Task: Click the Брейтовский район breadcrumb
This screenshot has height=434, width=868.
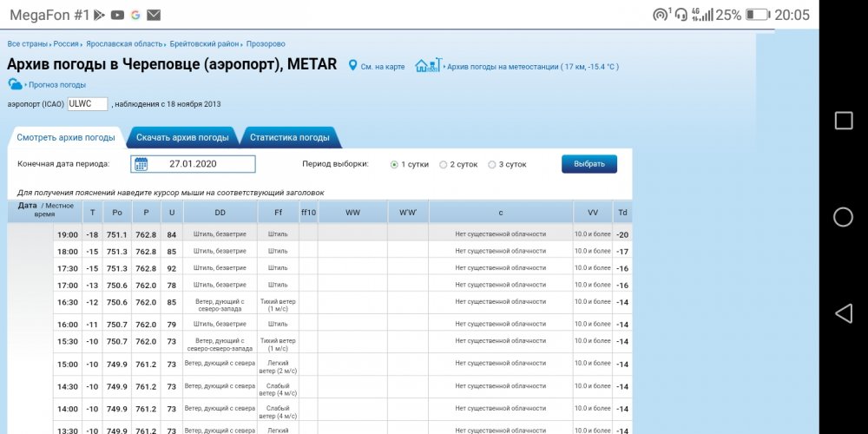Action: click(x=204, y=43)
